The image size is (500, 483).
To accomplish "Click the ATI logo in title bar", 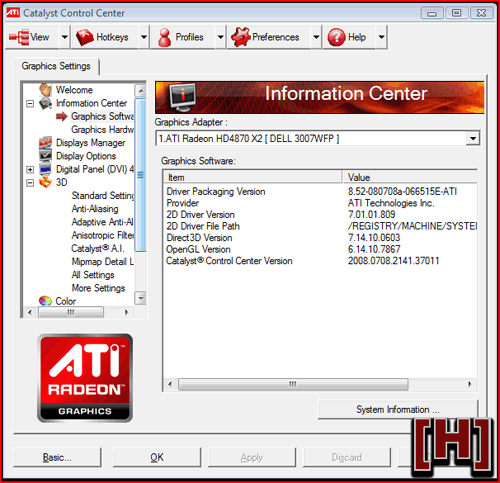I will 13,13.
